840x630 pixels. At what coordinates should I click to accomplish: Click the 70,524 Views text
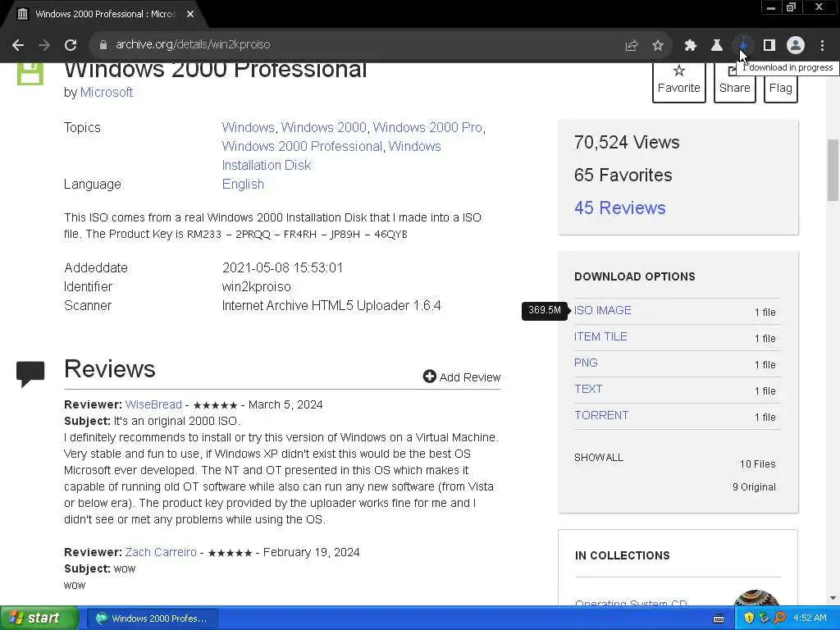click(627, 143)
